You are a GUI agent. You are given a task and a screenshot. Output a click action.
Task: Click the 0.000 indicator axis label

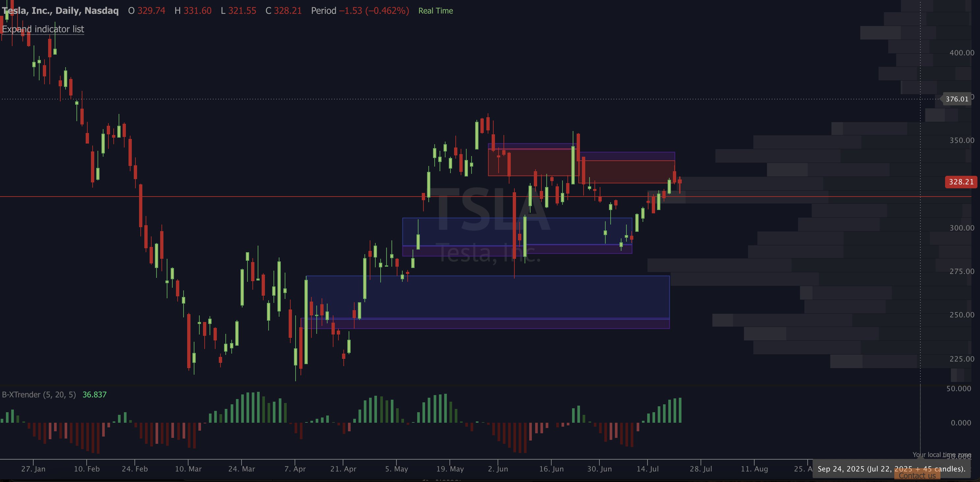point(961,423)
